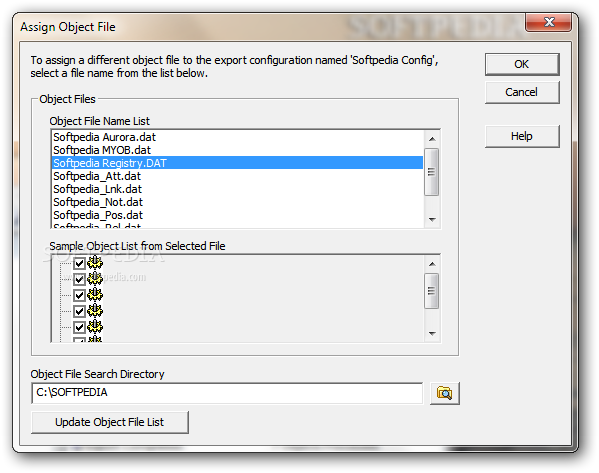The width and height of the screenshot is (599, 473).
Task: Click the file name list scrollbar thumb
Action: [432, 172]
